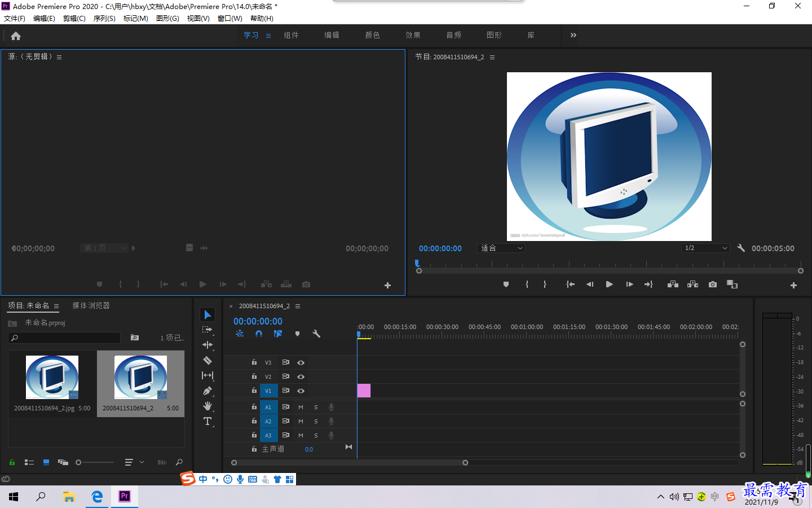Toggle sync lock on track A3
The width and height of the screenshot is (812, 508).
pyautogui.click(x=286, y=435)
